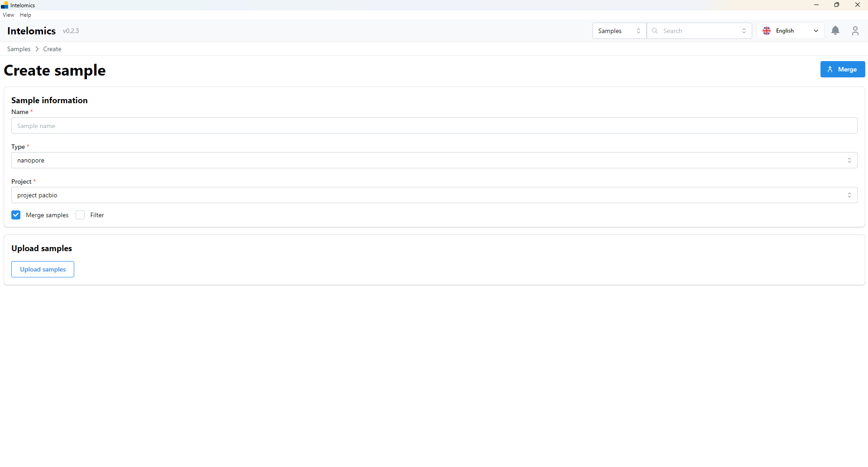The image size is (868, 467).
Task: Uncheck the Merge samples checkbox
Action: click(16, 215)
